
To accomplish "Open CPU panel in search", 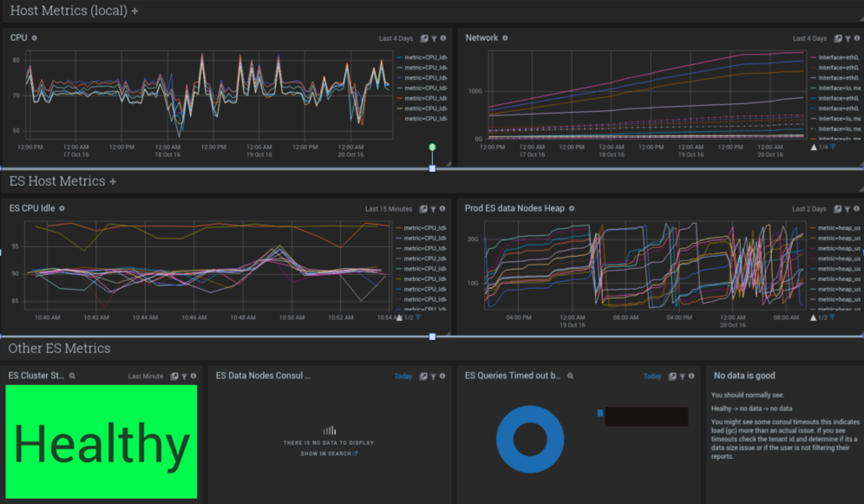I will [423, 38].
